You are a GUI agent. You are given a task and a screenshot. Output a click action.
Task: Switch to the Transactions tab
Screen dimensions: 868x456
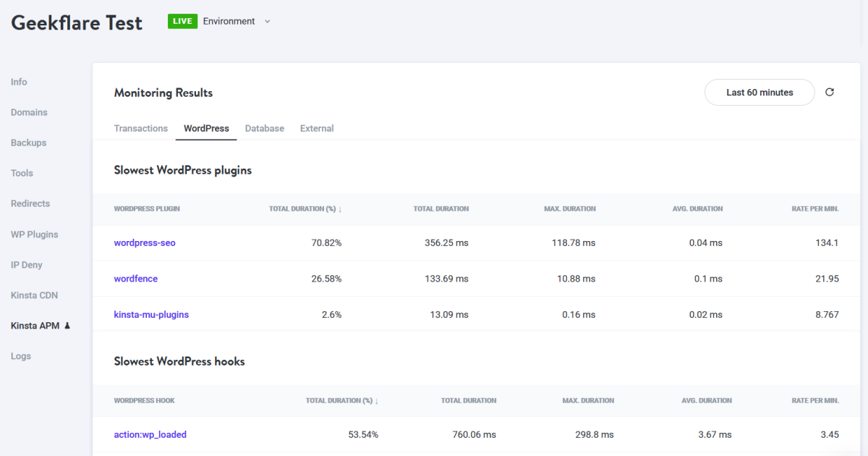pyautogui.click(x=140, y=128)
